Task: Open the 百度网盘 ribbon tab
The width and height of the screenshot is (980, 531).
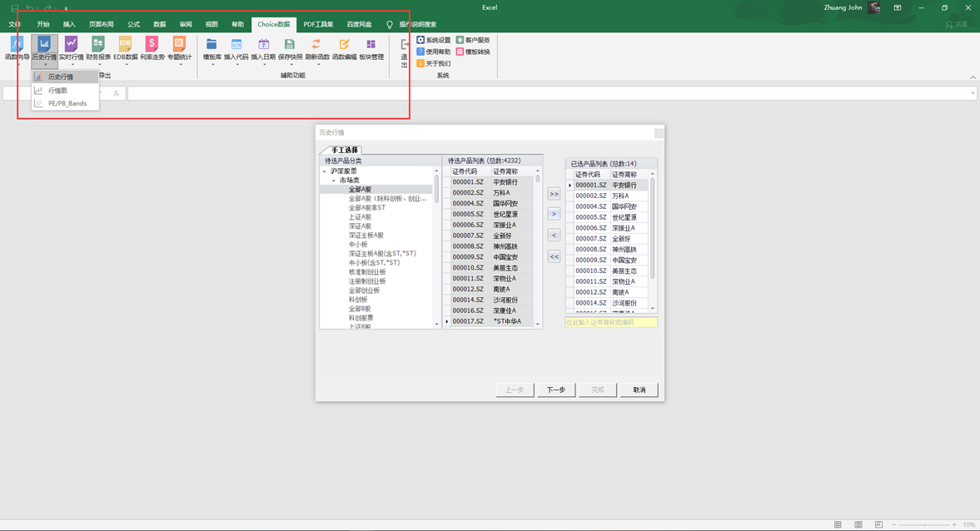Action: [360, 24]
